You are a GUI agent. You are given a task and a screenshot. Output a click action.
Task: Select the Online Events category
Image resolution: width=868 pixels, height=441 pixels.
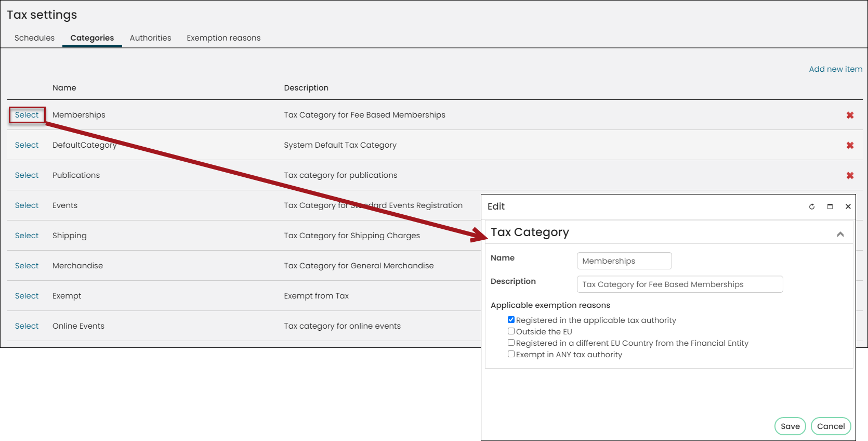[27, 326]
